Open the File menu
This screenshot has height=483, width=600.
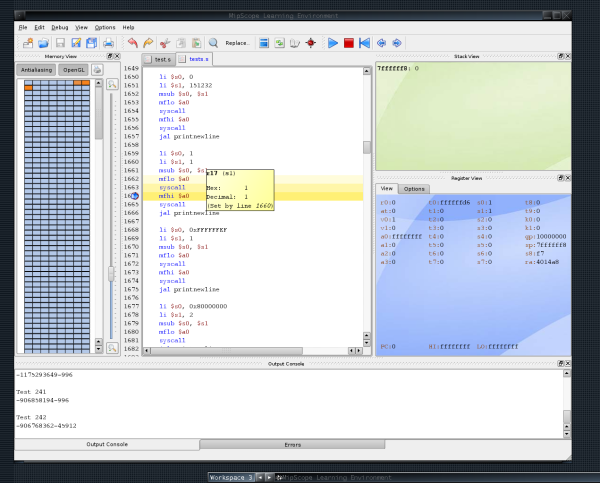22,27
